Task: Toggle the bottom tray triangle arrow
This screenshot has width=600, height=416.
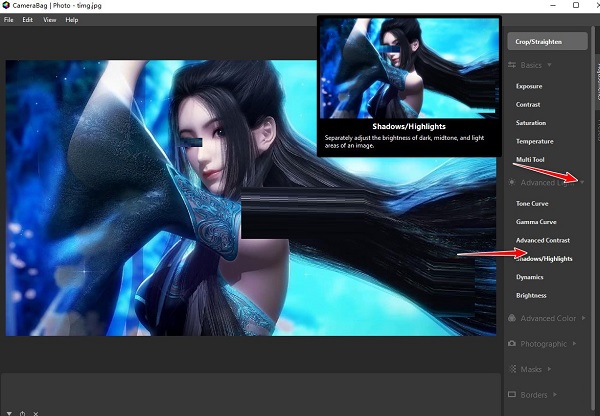Action: pos(9,413)
